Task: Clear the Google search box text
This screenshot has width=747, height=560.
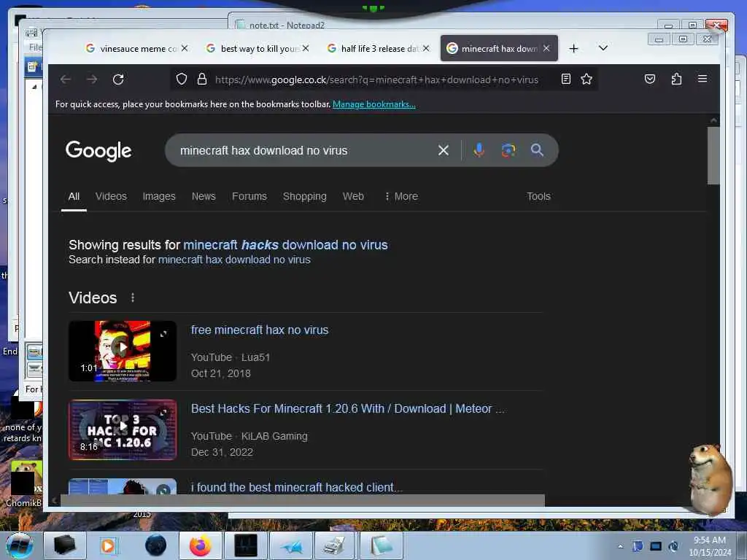Action: tap(443, 150)
